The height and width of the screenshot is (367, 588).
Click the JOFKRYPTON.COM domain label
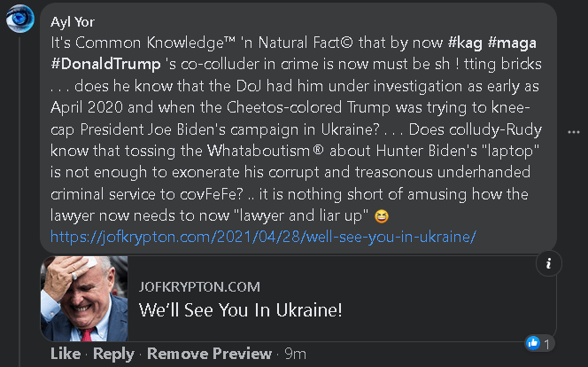click(x=199, y=286)
